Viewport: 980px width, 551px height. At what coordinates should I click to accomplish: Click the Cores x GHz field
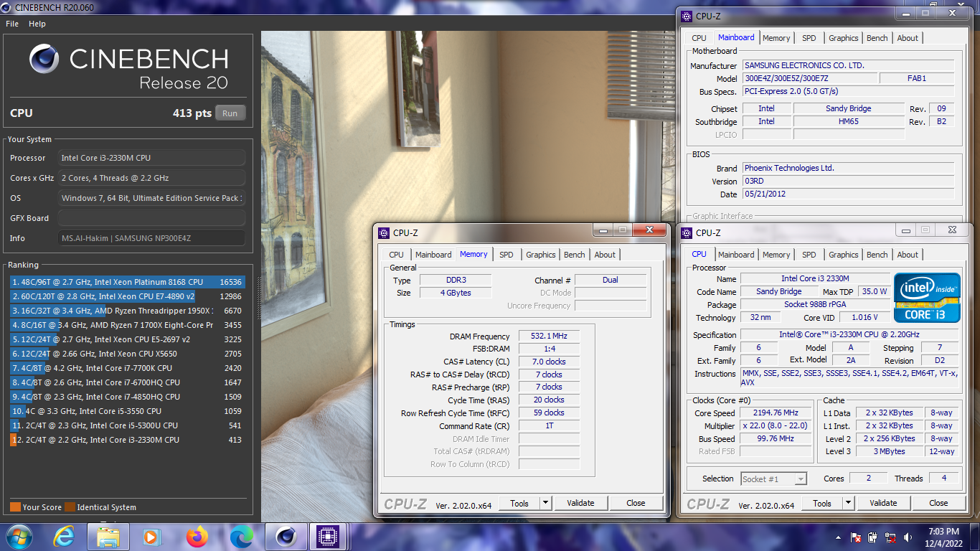pos(151,178)
